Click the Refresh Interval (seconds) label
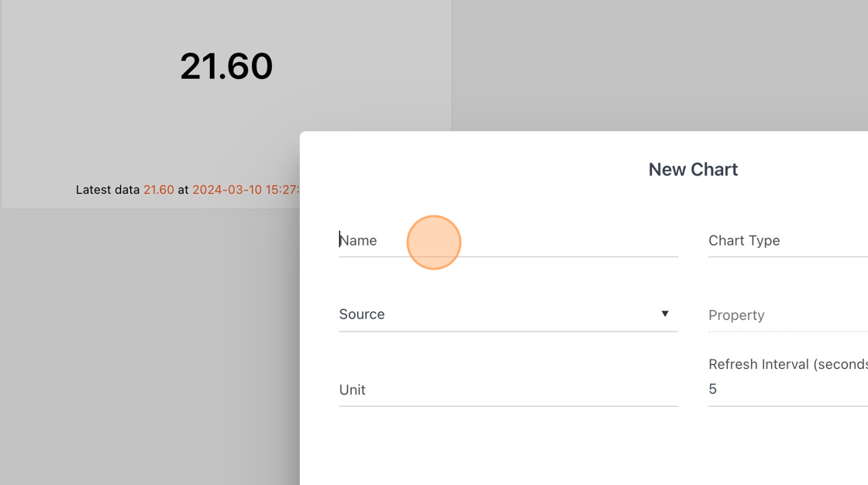Image resolution: width=868 pixels, height=485 pixels. (788, 364)
